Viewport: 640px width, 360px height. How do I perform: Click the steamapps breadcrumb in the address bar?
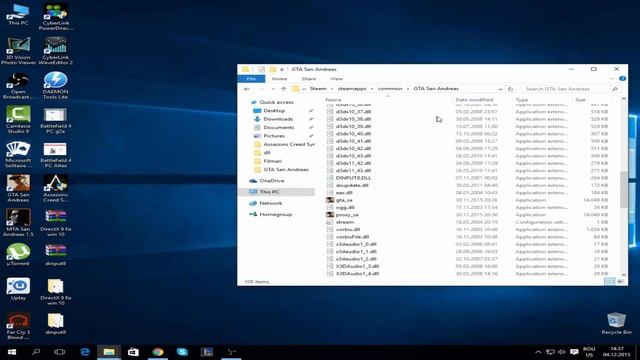[x=352, y=89]
